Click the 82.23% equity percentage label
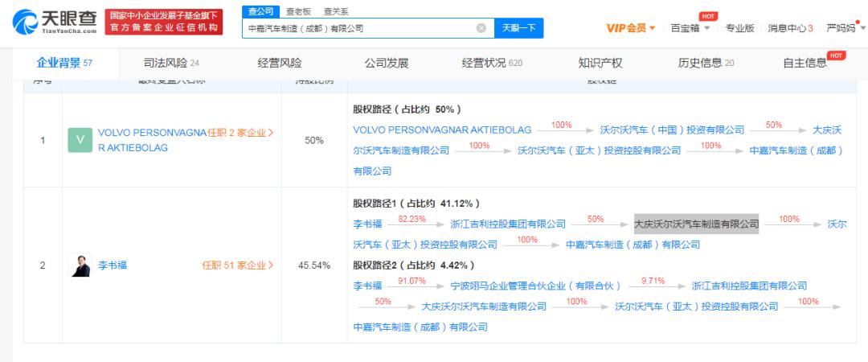 point(412,219)
